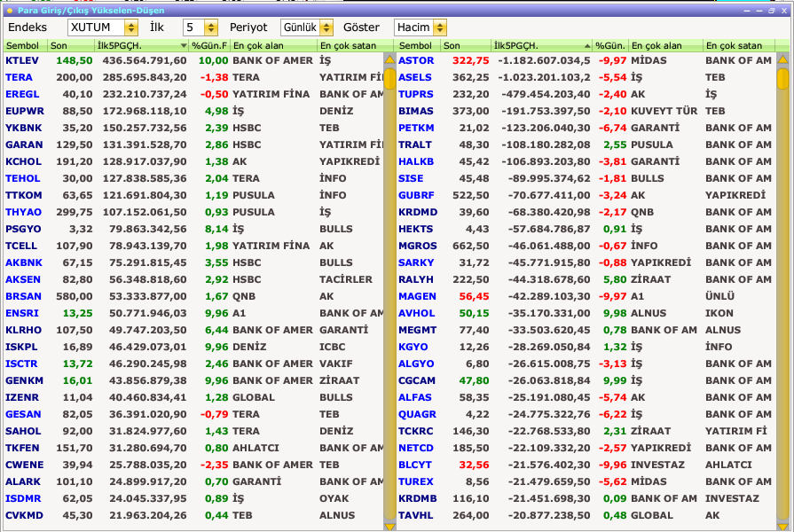Image resolution: width=794 pixels, height=532 pixels.
Task: Click right table Sembol column header
Action: click(418, 45)
